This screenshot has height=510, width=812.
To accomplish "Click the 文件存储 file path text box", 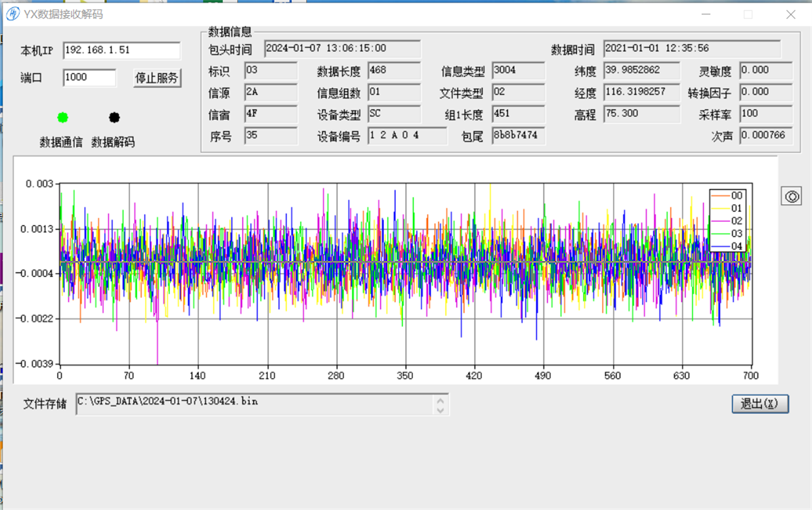I will [x=256, y=404].
